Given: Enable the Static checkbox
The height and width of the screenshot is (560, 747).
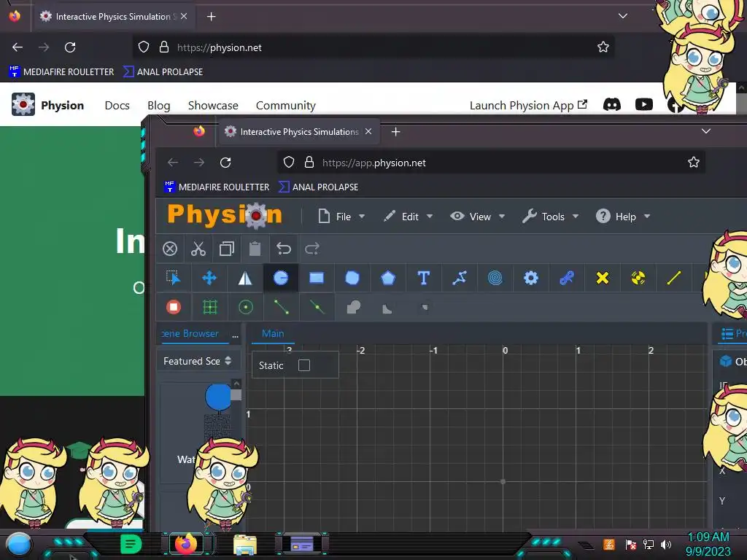Looking at the screenshot, I should coord(304,365).
